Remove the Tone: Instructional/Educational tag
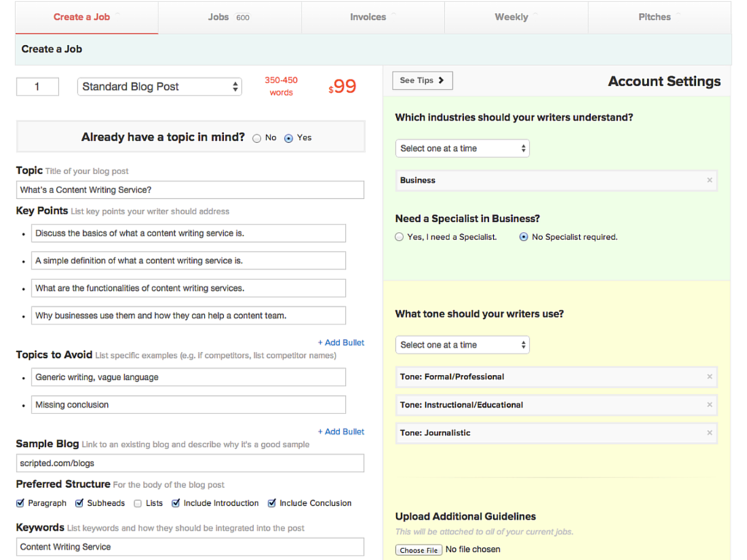Viewport: 747px width, 560px height. pyautogui.click(x=709, y=405)
